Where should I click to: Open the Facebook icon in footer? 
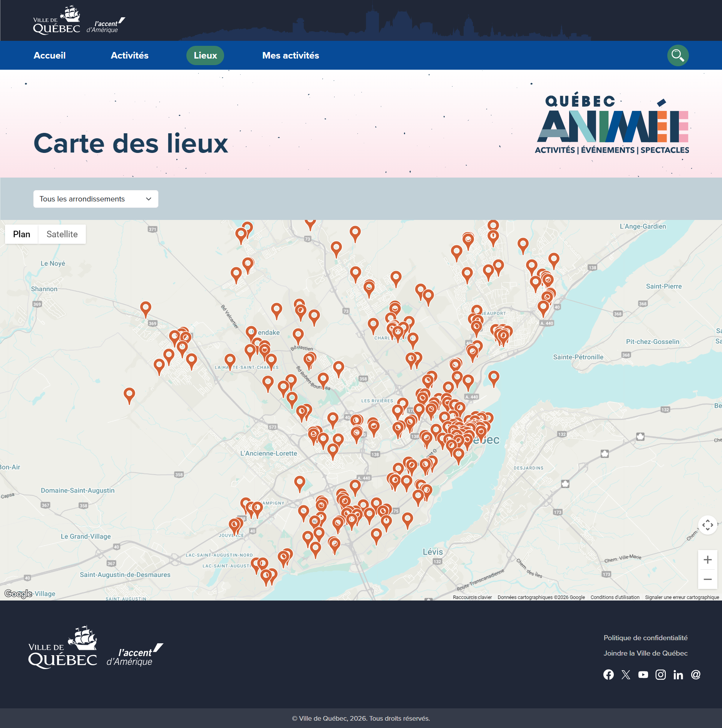(608, 674)
